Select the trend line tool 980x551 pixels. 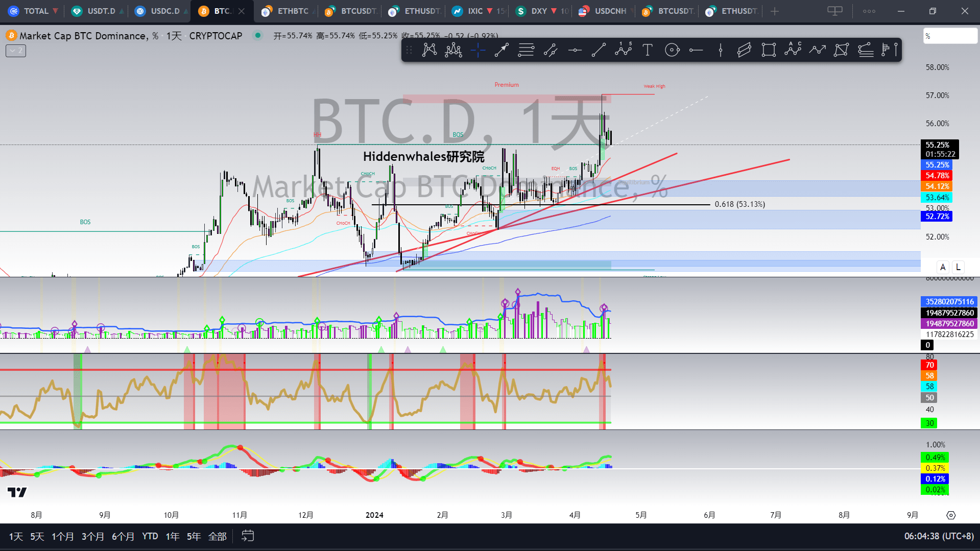[599, 50]
